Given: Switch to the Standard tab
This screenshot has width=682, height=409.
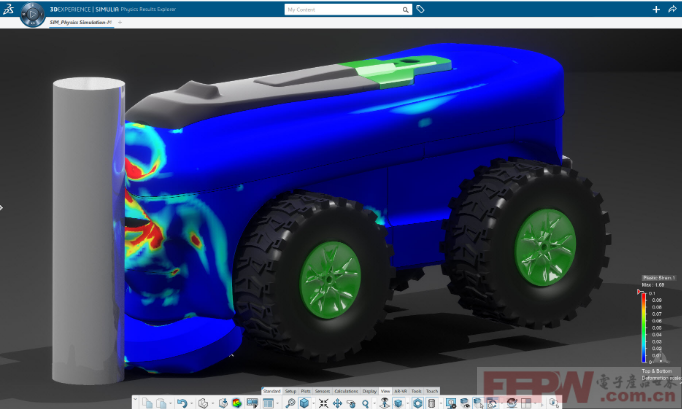Looking at the screenshot, I should (x=272, y=391).
